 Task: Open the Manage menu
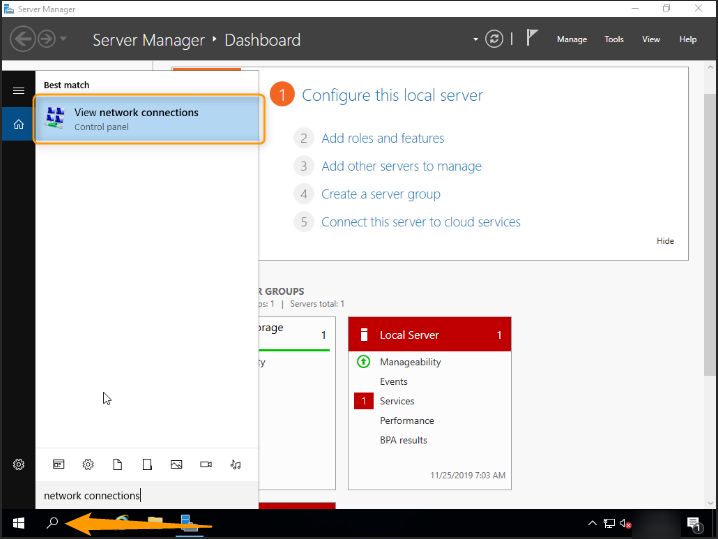tap(571, 40)
